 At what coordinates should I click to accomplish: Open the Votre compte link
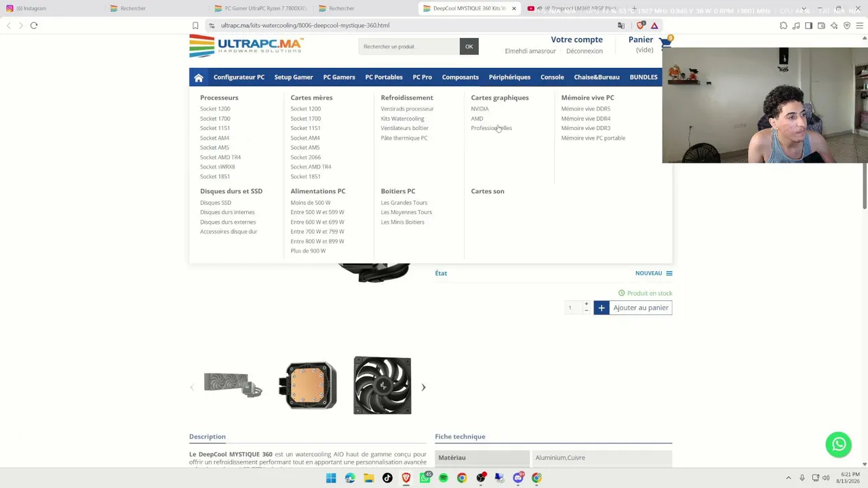click(576, 40)
